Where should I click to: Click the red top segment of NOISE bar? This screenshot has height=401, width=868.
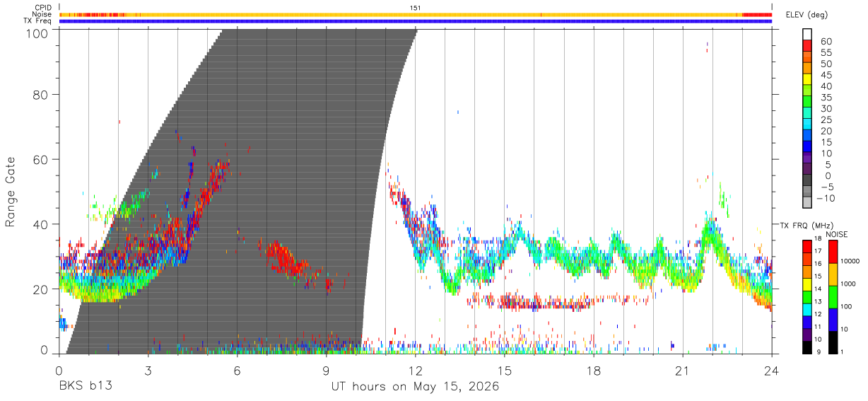(833, 251)
